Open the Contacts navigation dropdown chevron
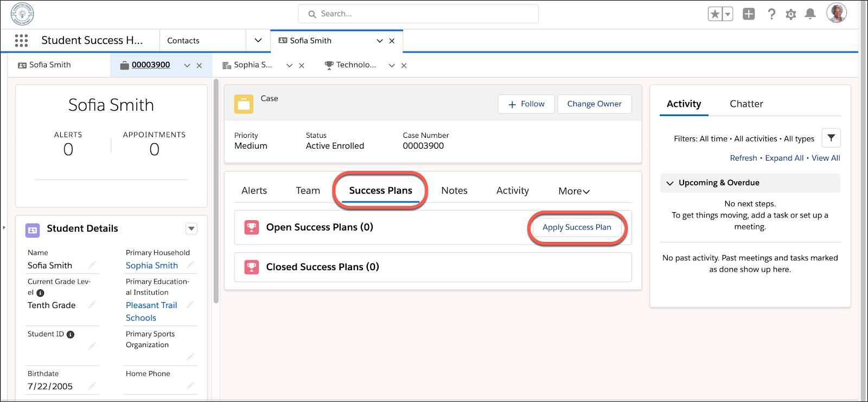This screenshot has width=868, height=402. tap(258, 41)
